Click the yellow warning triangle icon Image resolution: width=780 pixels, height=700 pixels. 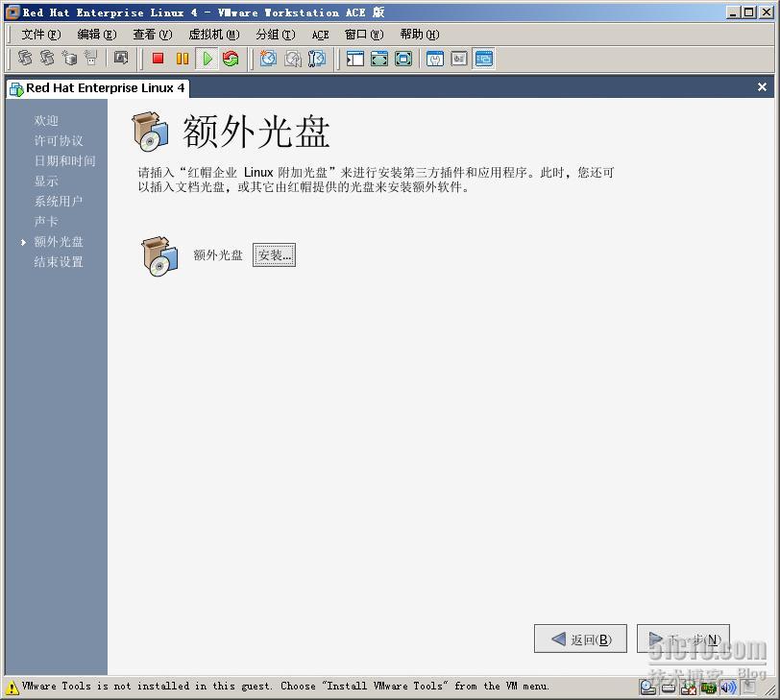click(12, 688)
